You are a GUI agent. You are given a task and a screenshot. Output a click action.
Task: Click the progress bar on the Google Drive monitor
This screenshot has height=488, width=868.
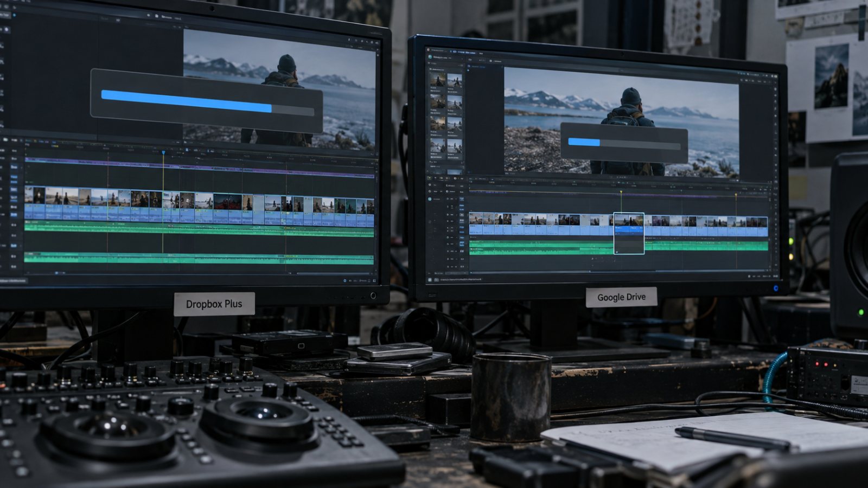tap(624, 143)
